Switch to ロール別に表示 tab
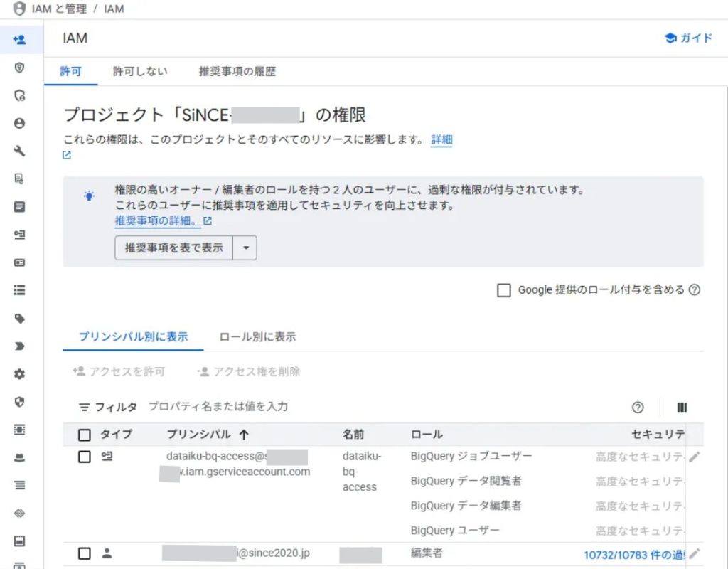 coord(257,337)
